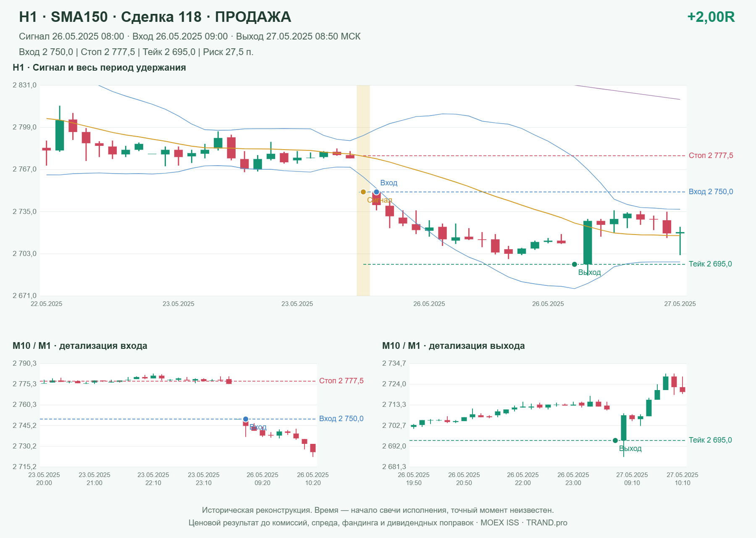Click the 'Стоп 2 777,5' label in the entry detail chart

point(341,381)
